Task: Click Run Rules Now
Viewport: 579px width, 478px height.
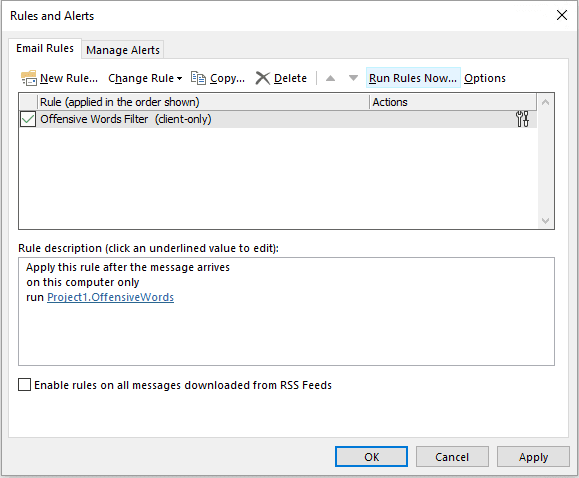Action: tap(413, 78)
